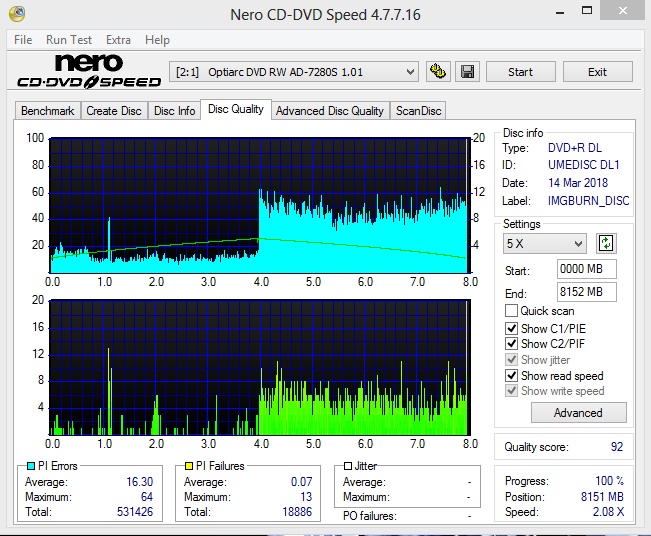Click the white Jitter legend swatch
Image resolution: width=651 pixels, height=536 pixels.
click(348, 466)
